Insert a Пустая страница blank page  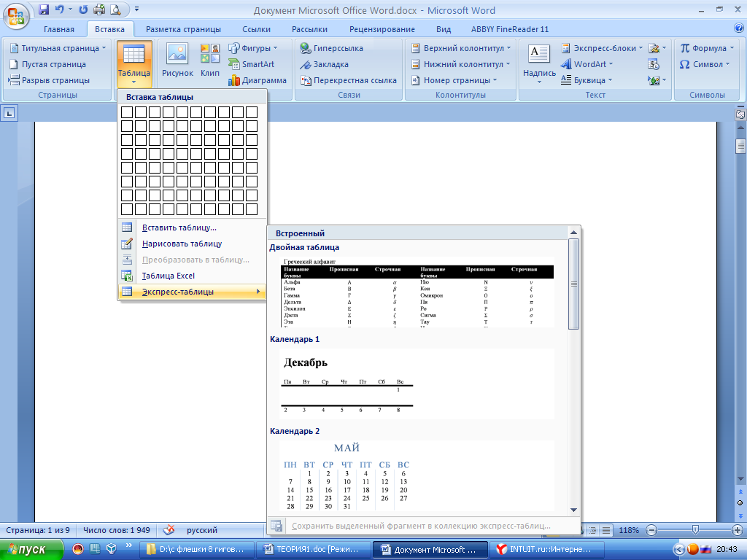(x=47, y=64)
